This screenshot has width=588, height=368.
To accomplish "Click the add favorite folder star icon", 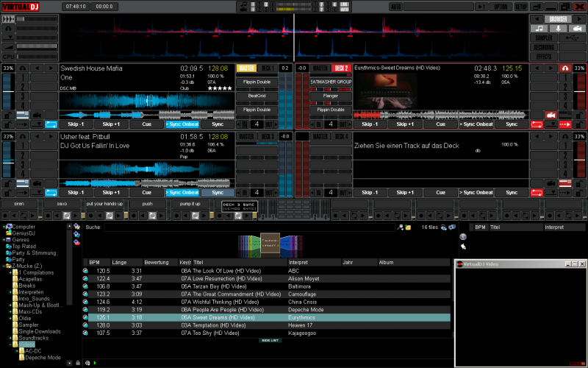I will click(x=77, y=227).
